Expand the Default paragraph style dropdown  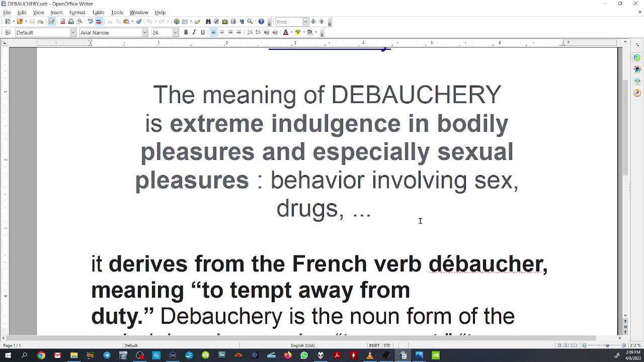tap(73, 33)
